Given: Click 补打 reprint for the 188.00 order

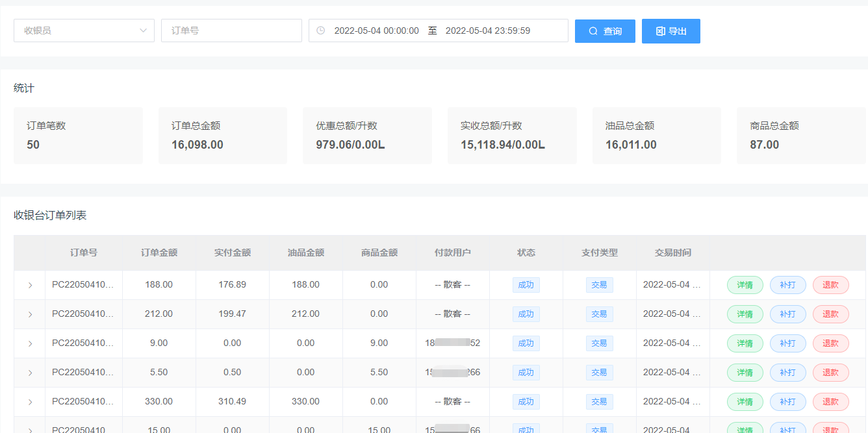Looking at the screenshot, I should click(788, 285).
